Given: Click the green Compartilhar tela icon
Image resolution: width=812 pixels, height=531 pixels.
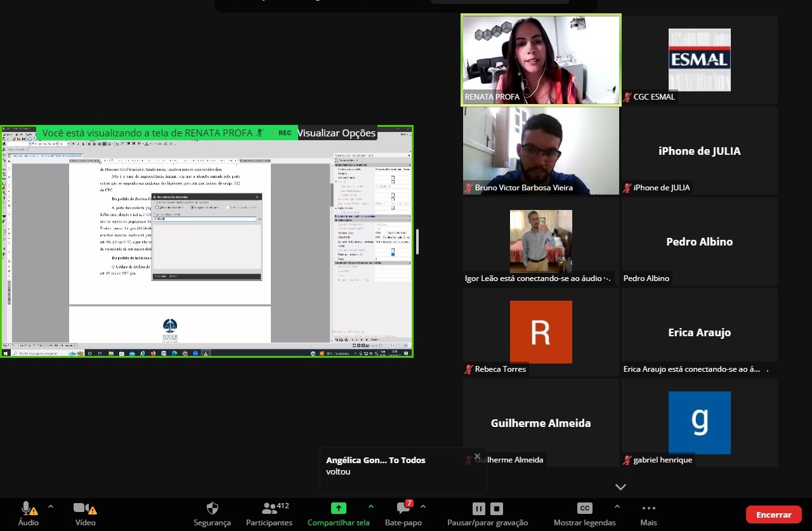Looking at the screenshot, I should [x=338, y=508].
